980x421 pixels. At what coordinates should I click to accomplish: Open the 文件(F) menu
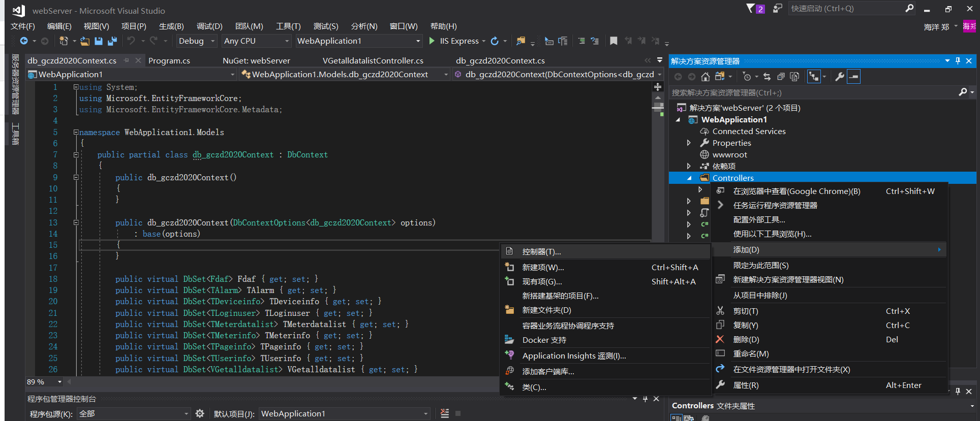click(x=23, y=26)
